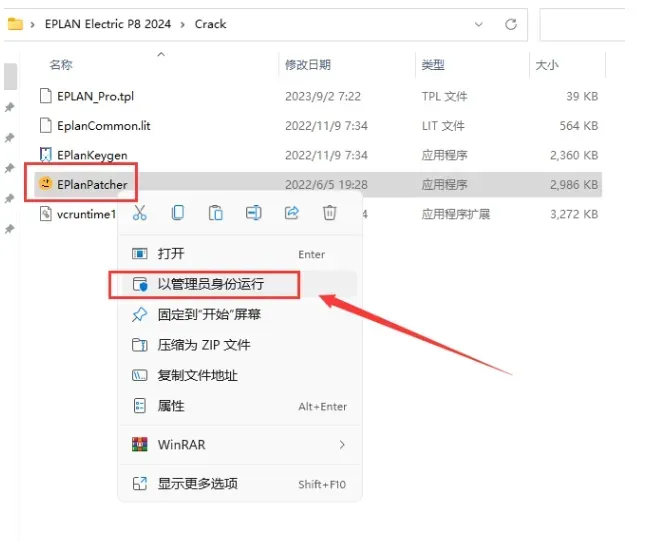Click the 564 KB size cell

[x=579, y=126]
